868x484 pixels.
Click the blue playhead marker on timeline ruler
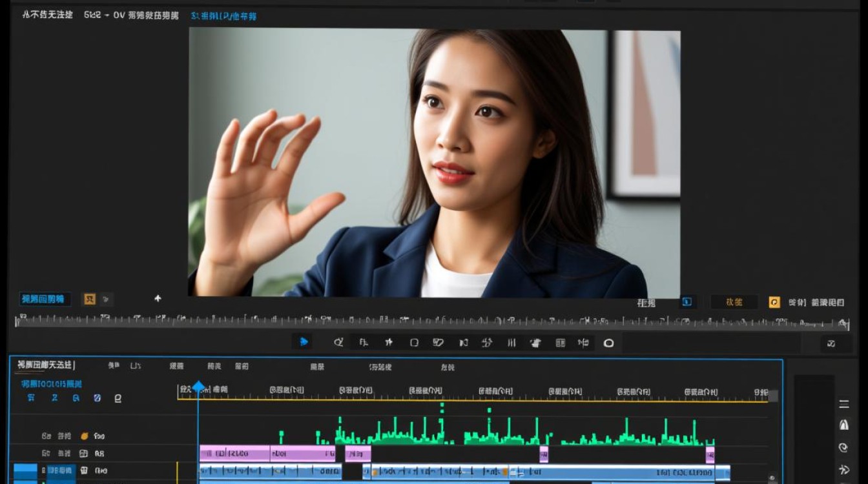tap(198, 387)
